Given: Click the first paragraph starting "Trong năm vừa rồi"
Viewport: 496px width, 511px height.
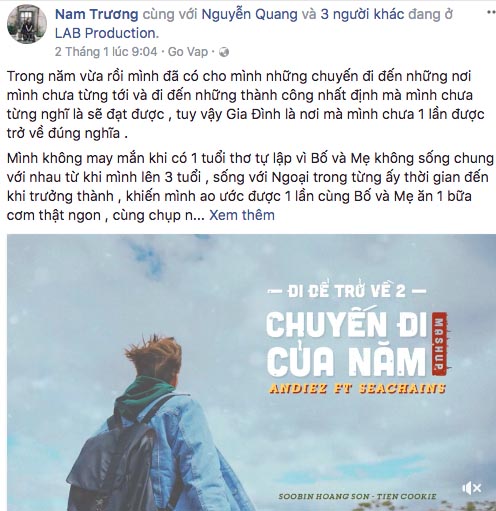Looking at the screenshot, I should pyautogui.click(x=245, y=105).
